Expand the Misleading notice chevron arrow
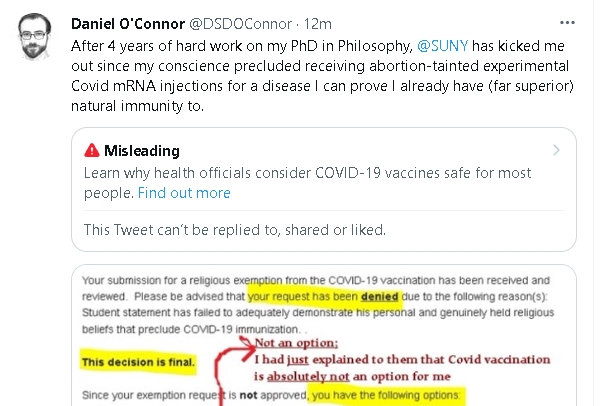 (556, 151)
